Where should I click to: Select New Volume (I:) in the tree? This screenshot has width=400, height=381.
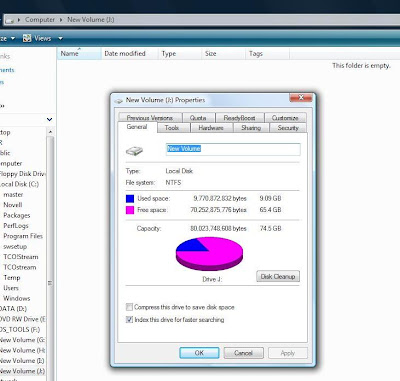tap(22, 361)
